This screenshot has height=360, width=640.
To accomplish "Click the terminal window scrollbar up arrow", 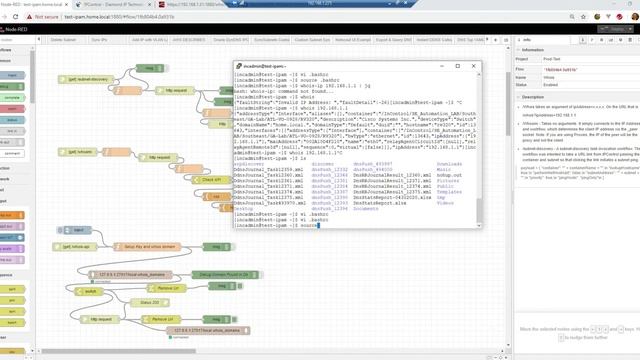I will click(x=479, y=75).
